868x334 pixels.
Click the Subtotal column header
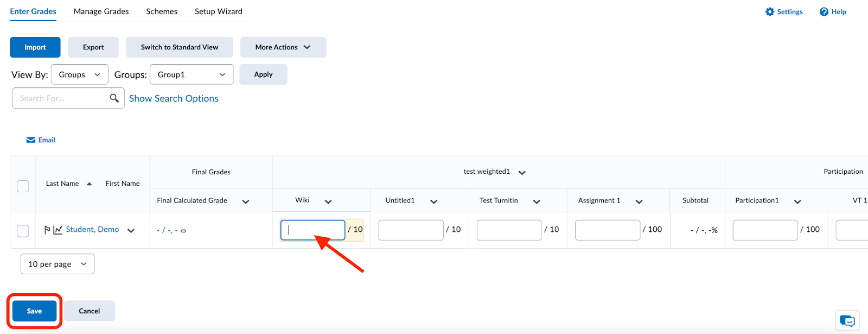pos(695,200)
